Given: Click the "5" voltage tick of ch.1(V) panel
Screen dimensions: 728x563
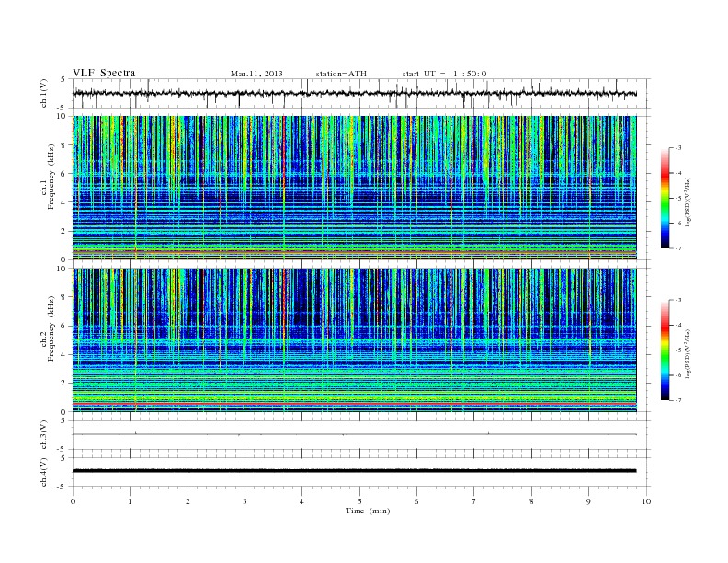Looking at the screenshot, I should click(63, 79).
